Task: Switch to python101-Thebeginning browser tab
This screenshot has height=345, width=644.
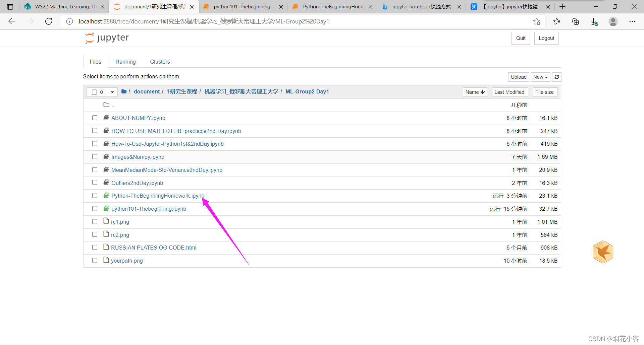Action: (243, 7)
